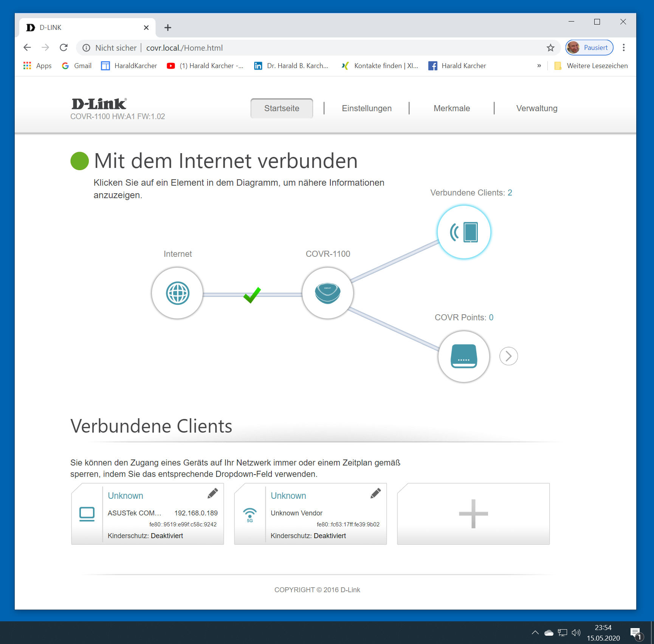Expand COVR Points with the arrow button
This screenshot has height=644, width=654.
point(508,356)
